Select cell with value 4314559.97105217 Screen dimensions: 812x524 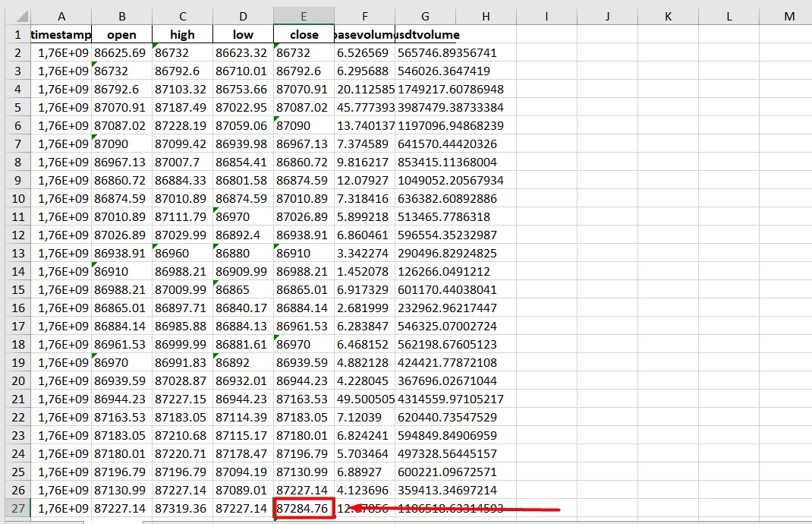(x=451, y=399)
